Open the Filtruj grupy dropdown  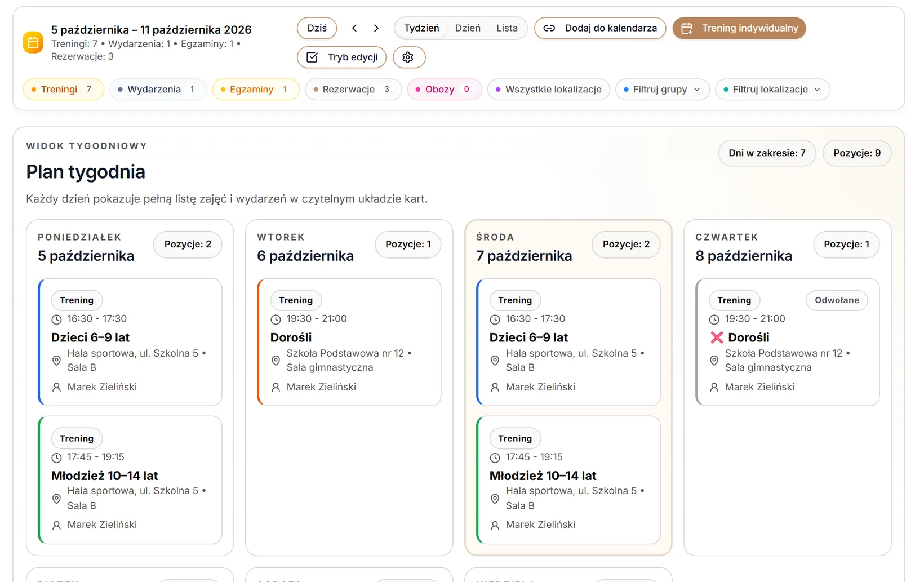click(x=663, y=89)
